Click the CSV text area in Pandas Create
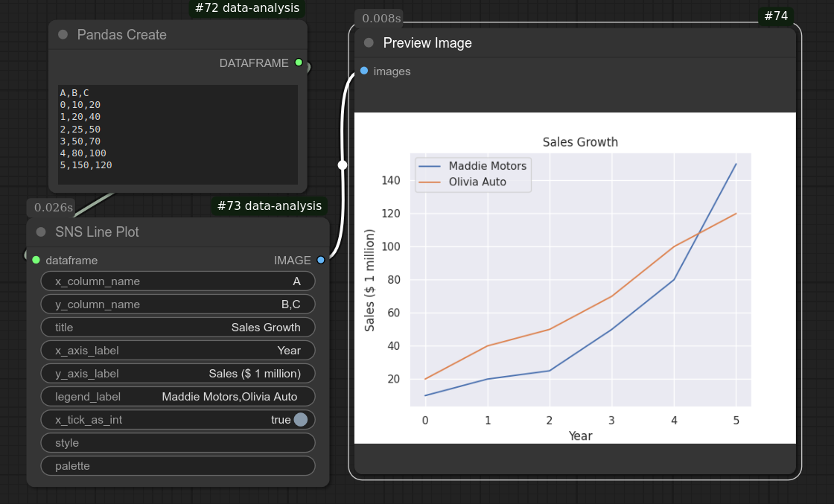 coord(178,135)
